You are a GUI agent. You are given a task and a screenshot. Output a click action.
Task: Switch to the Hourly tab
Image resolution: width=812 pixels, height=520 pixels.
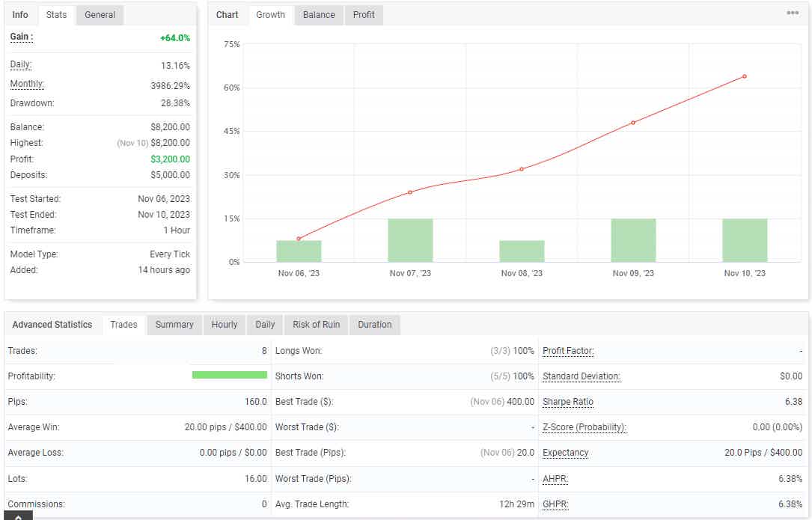[225, 325]
